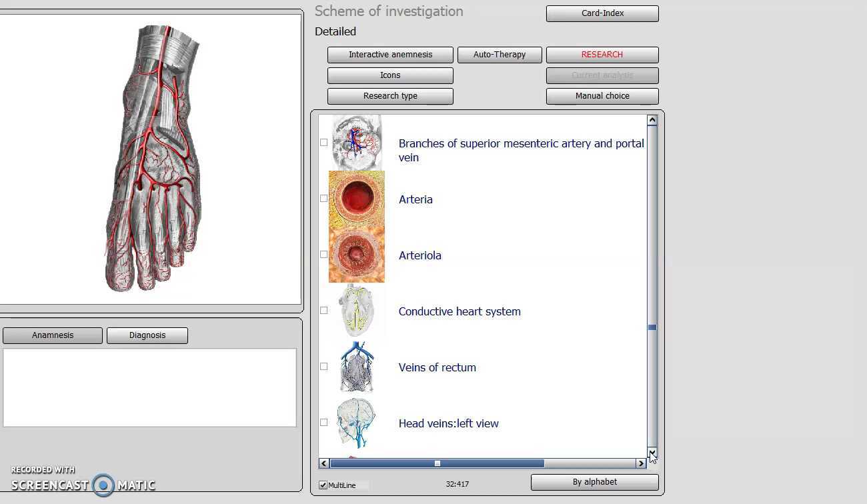
Task: Click the superior mesenteric artery thumbnail icon
Action: (x=357, y=142)
